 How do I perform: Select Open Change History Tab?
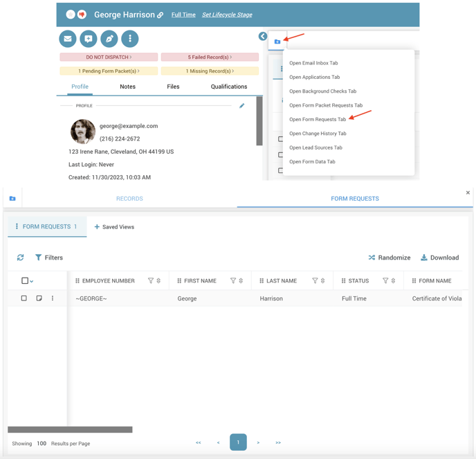[318, 134]
